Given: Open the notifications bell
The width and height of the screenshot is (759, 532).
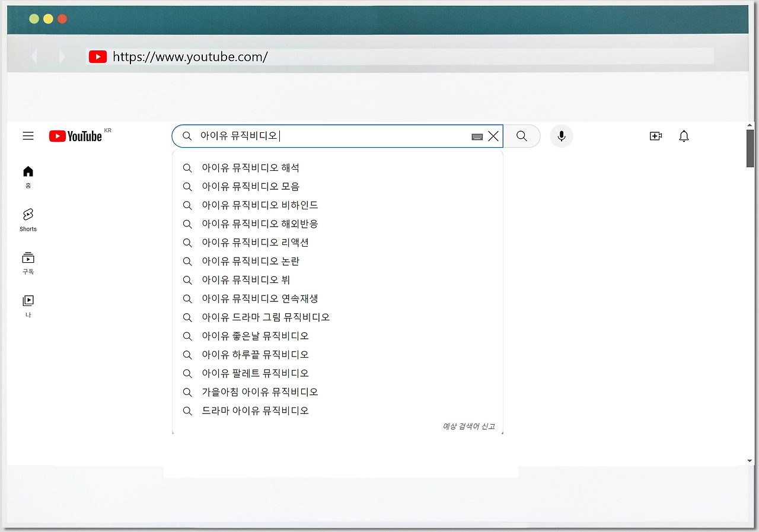Looking at the screenshot, I should coord(684,136).
